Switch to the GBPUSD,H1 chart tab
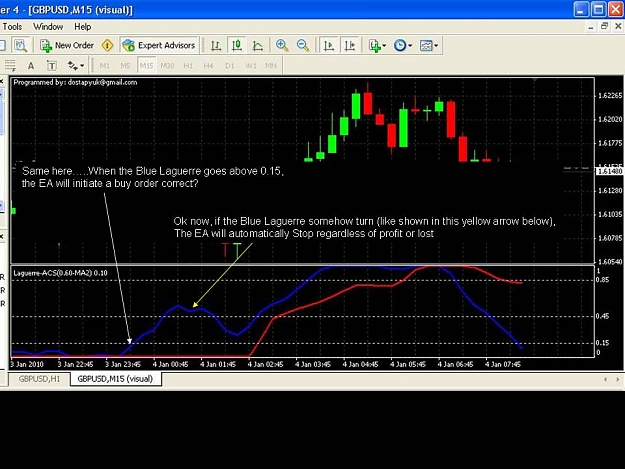 (x=39, y=379)
